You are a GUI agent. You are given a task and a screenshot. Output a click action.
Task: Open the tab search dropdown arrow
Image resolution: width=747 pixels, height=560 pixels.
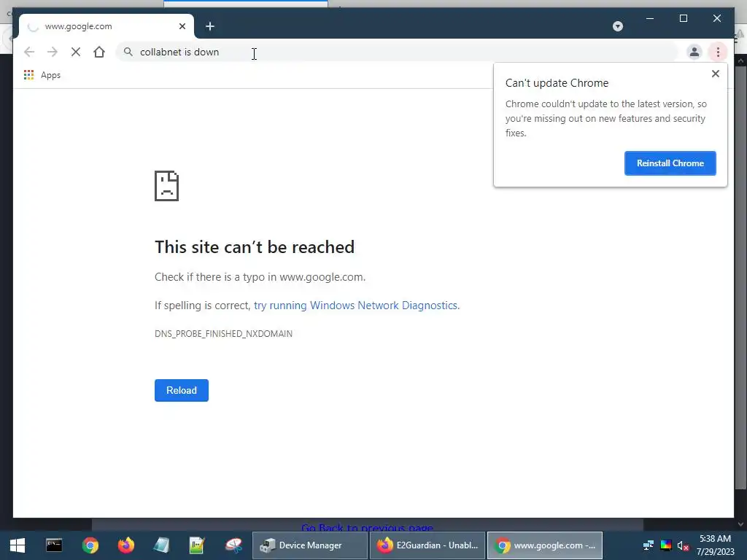(x=618, y=26)
